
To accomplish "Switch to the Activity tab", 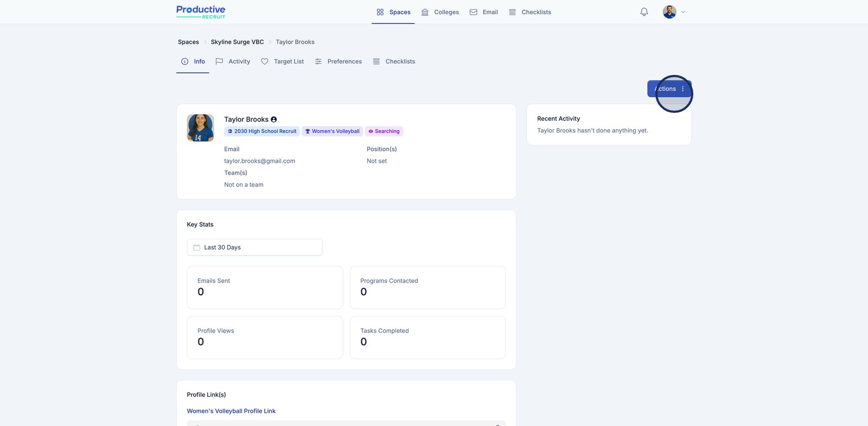I will tap(233, 62).
